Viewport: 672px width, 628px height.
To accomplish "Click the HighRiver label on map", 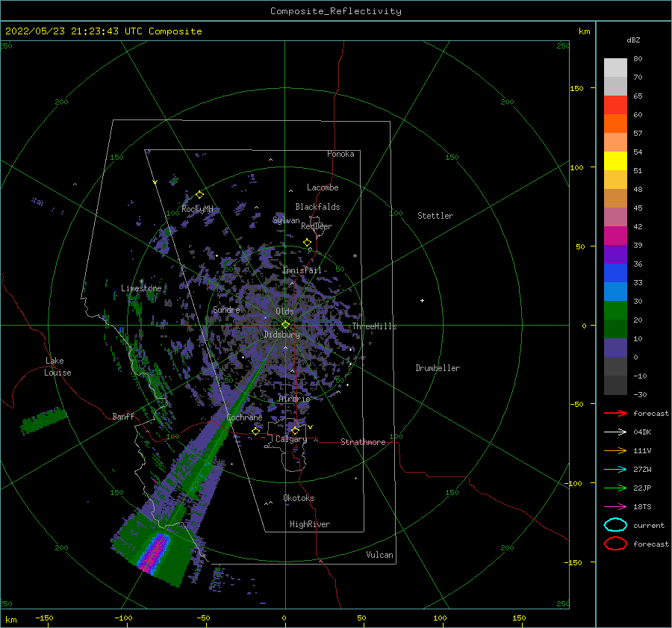I will click(310, 524).
